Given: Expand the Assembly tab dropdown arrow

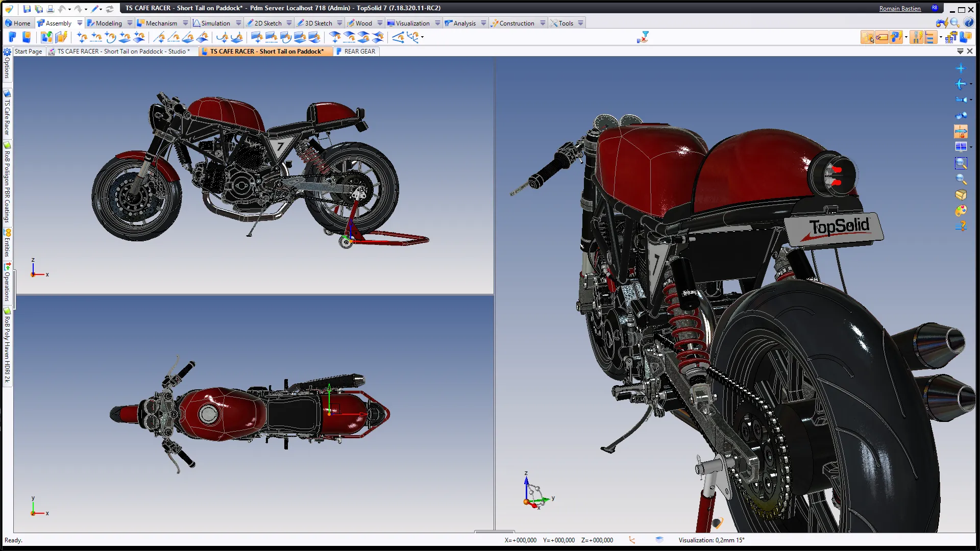Looking at the screenshot, I should click(80, 23).
